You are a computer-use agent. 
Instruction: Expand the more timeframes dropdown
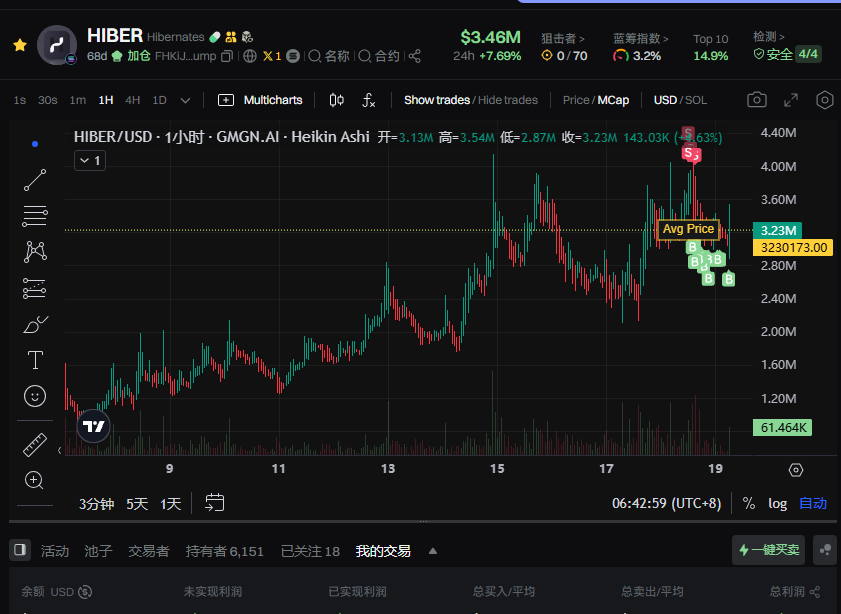click(185, 100)
